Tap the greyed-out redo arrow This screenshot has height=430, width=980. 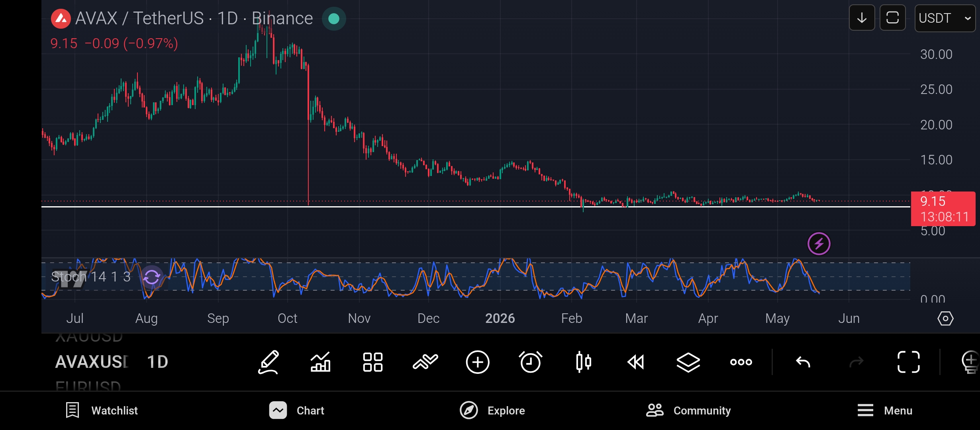[x=857, y=362]
